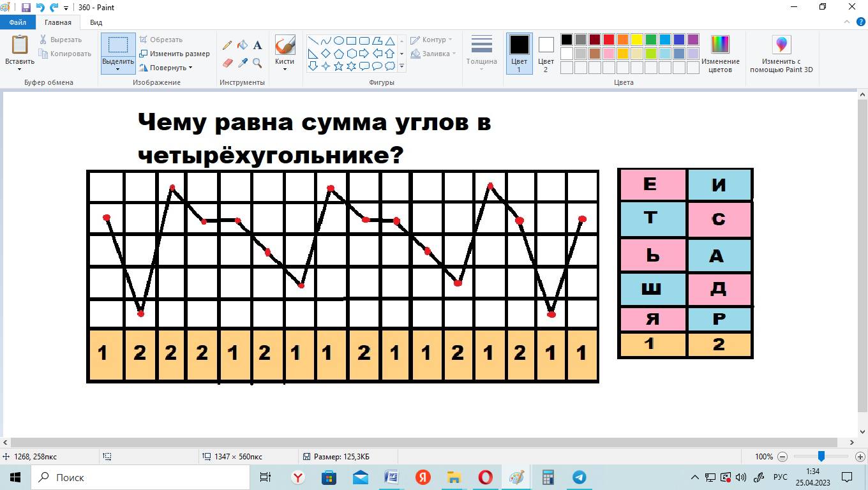The image size is (868, 490).
Task: Open the Кисти brushes dropdown
Action: coord(285,54)
